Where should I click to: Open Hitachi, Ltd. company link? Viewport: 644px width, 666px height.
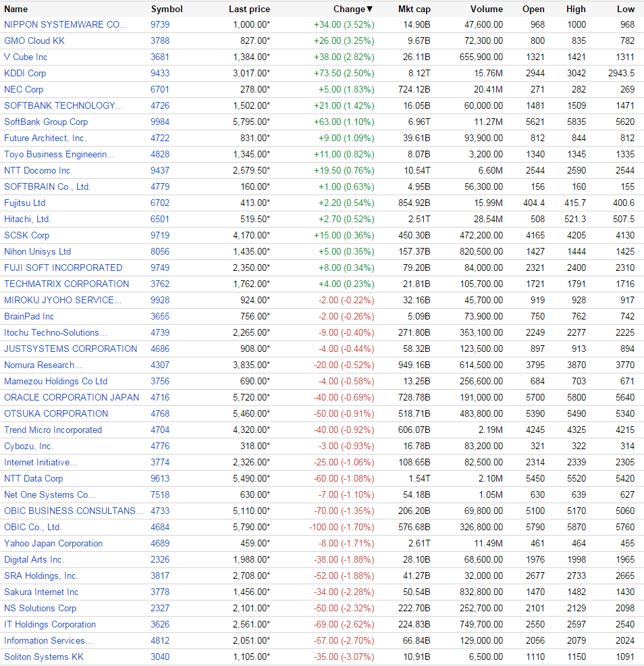point(27,219)
